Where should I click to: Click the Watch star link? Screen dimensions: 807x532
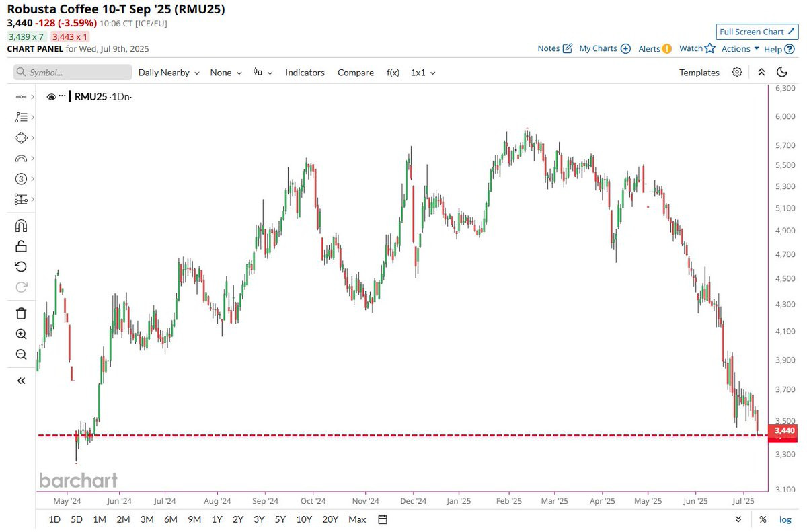pyautogui.click(x=697, y=48)
